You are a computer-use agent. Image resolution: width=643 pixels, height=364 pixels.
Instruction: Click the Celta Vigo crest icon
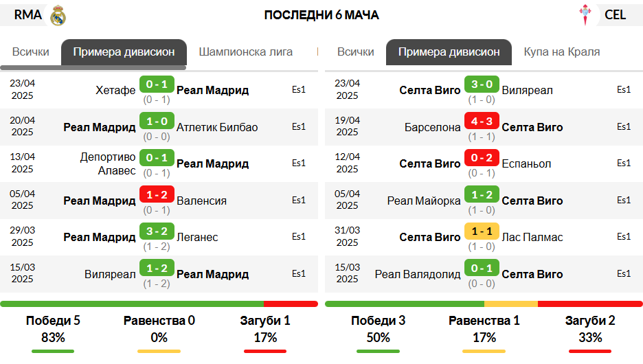(x=585, y=15)
